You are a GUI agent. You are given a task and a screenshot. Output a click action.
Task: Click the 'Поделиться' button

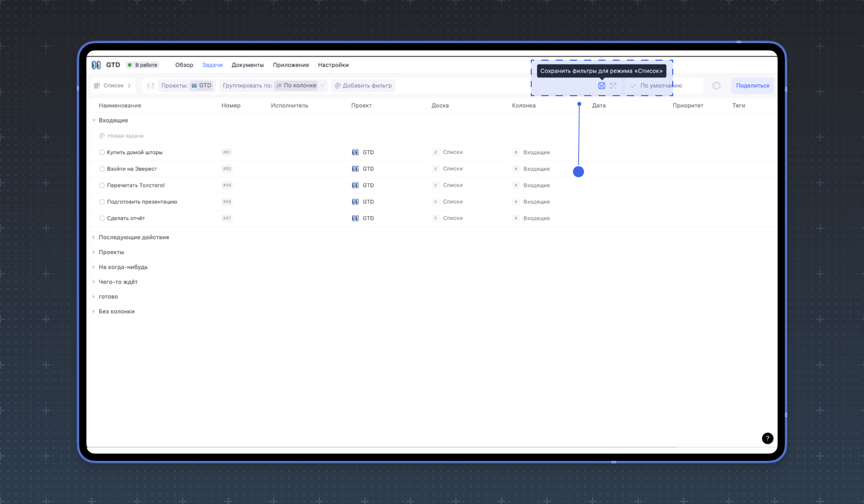tap(752, 86)
